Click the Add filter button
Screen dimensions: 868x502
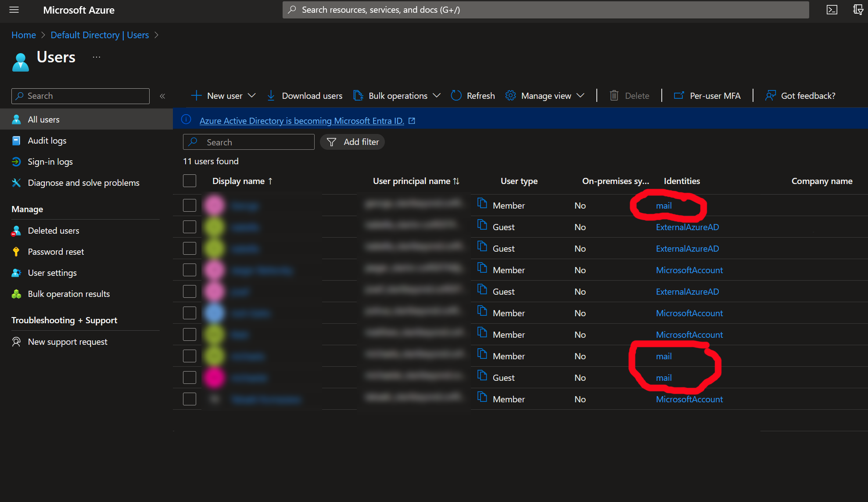[352, 142]
